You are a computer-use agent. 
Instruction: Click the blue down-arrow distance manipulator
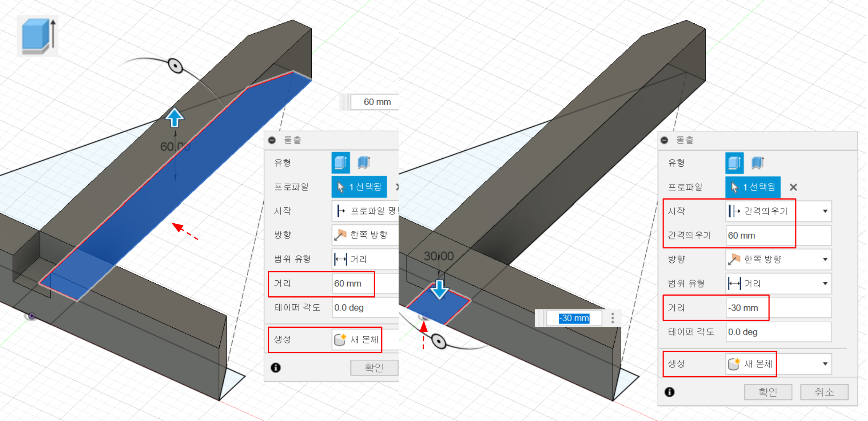[x=439, y=289]
